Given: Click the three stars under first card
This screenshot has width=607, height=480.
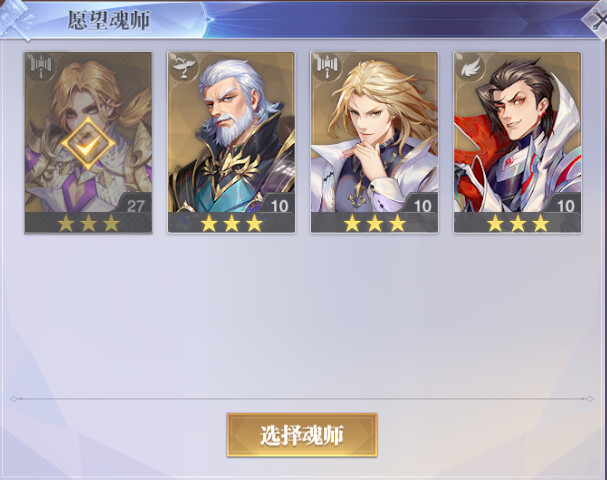Looking at the screenshot, I should point(88,223).
